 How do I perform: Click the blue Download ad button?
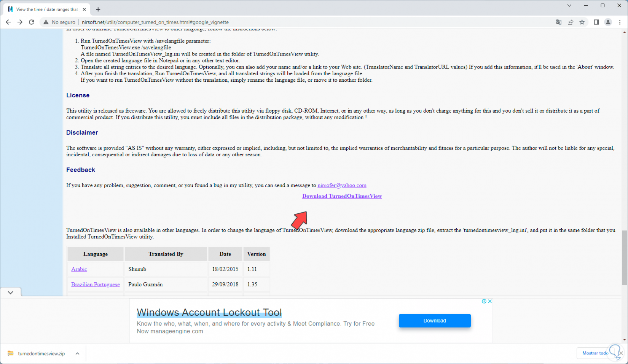coord(435,321)
